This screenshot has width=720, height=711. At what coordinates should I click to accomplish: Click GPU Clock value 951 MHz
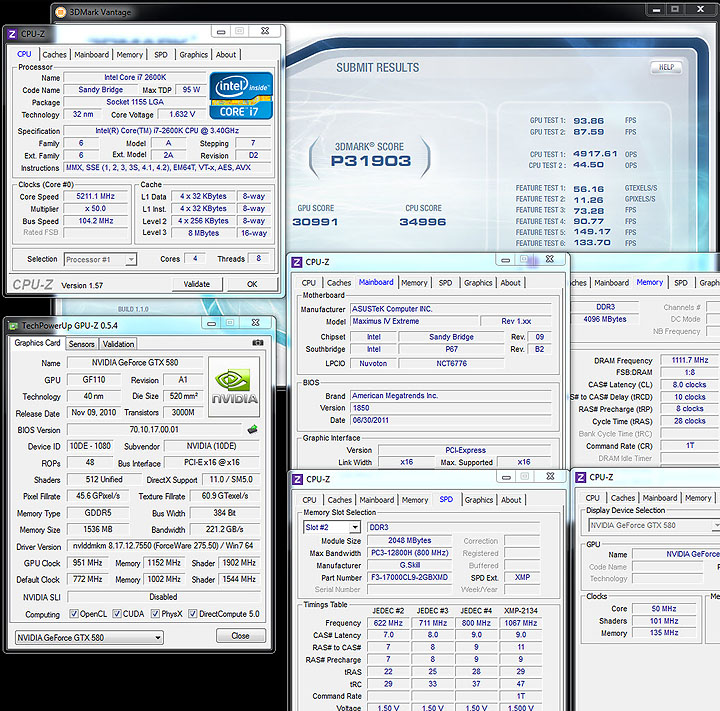(x=88, y=563)
